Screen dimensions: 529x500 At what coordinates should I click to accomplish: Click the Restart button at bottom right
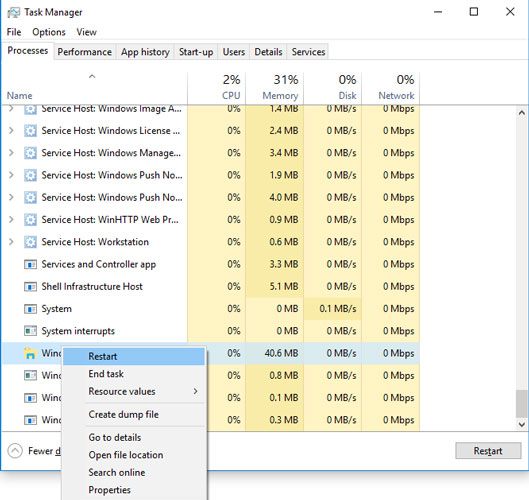coord(488,451)
